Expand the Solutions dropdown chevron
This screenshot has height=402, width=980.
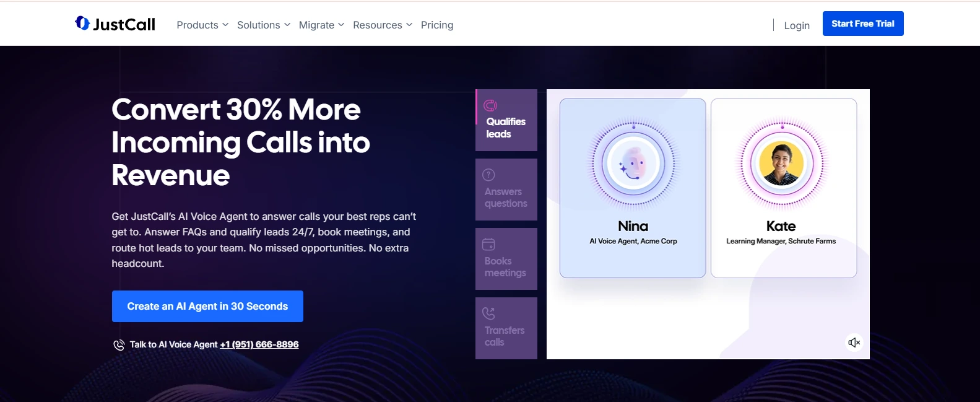287,25
